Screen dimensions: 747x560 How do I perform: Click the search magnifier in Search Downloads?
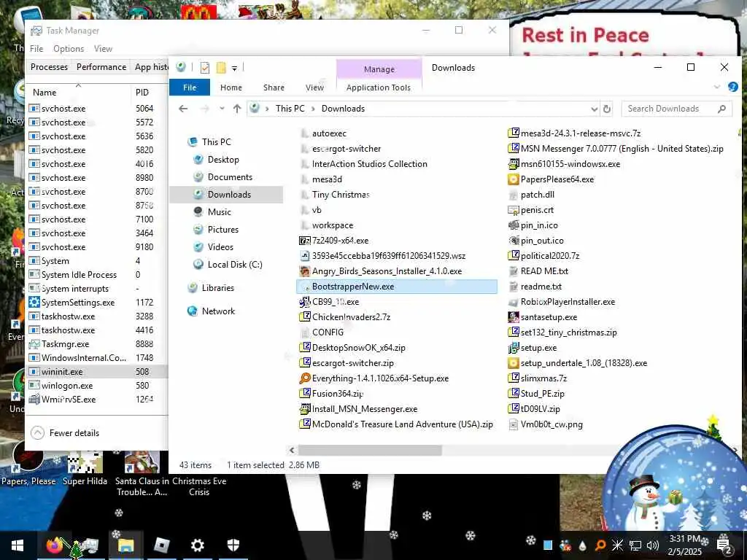(721, 109)
